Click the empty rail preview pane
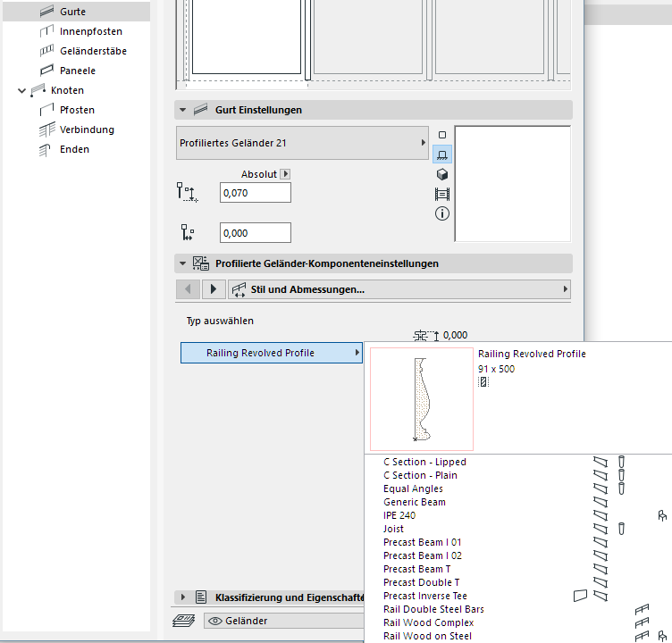Screen dimensions: 672x643 (513, 184)
